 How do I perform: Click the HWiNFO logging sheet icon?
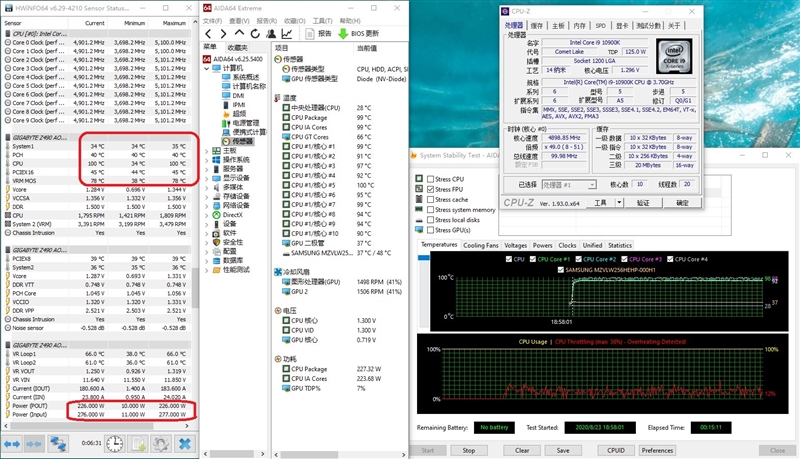pos(139,444)
